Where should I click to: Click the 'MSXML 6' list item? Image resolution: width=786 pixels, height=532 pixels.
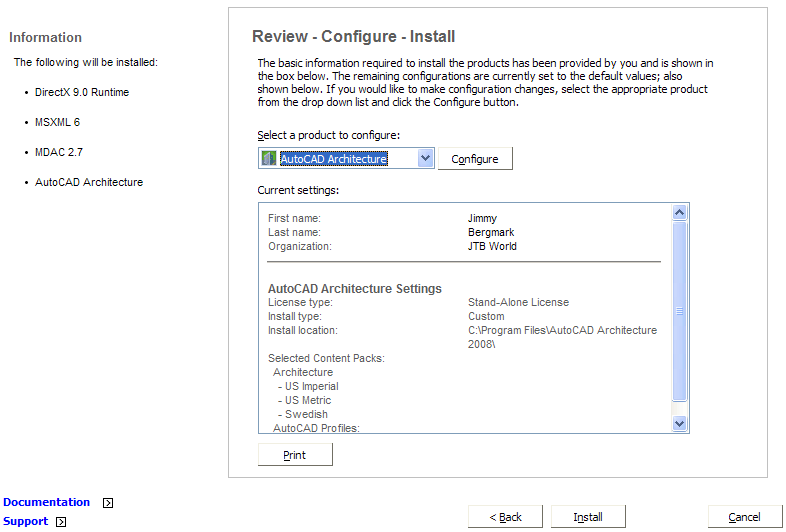tap(57, 122)
